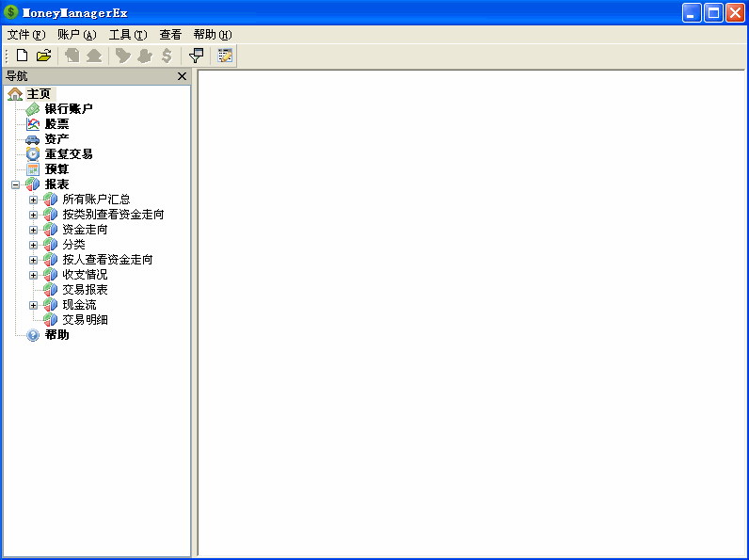This screenshot has width=749, height=560.
Task: Expand the 现金流 report node
Action: pyautogui.click(x=33, y=305)
